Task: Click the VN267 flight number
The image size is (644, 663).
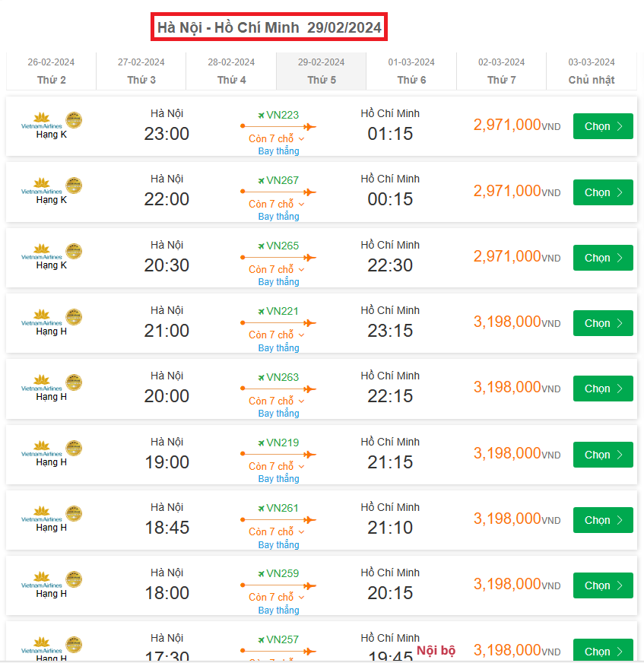Action: pyautogui.click(x=282, y=181)
